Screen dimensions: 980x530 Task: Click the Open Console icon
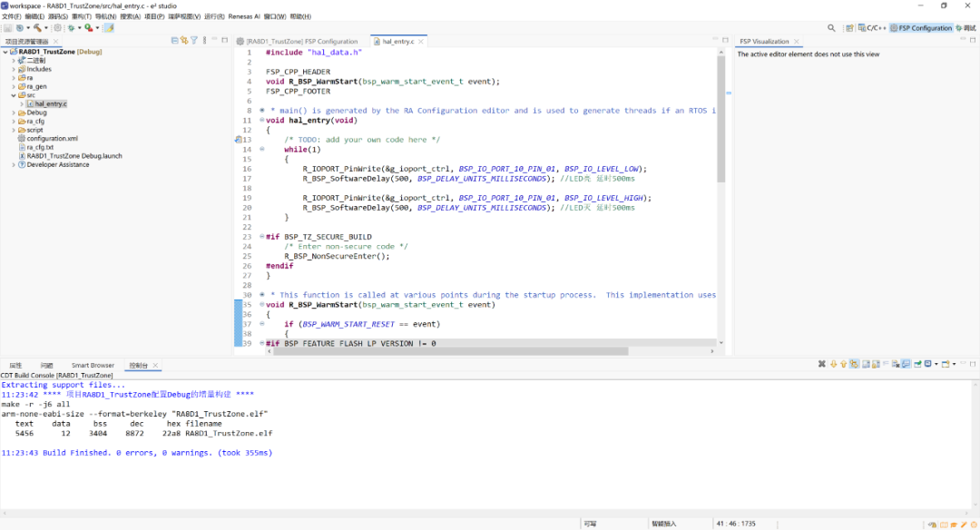point(945,364)
